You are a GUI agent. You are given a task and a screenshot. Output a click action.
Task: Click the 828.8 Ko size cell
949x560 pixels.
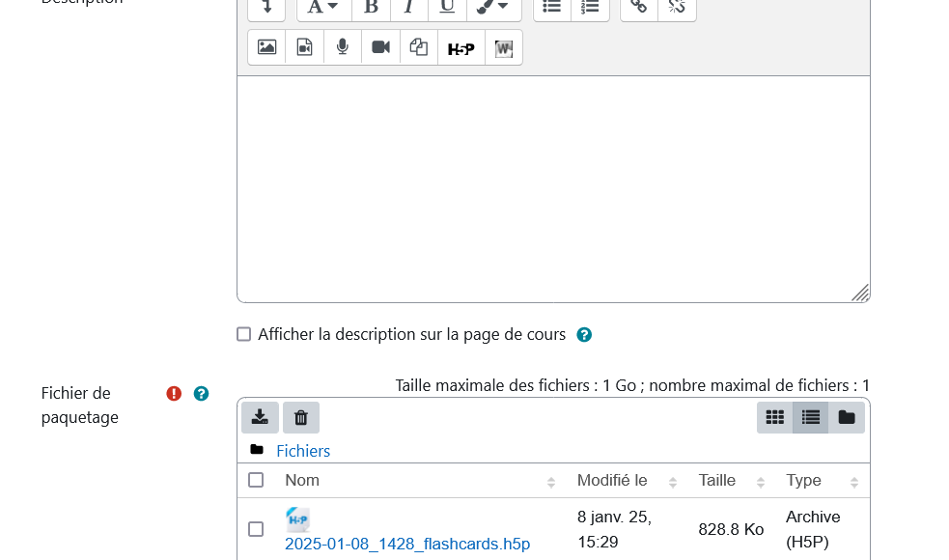(731, 530)
